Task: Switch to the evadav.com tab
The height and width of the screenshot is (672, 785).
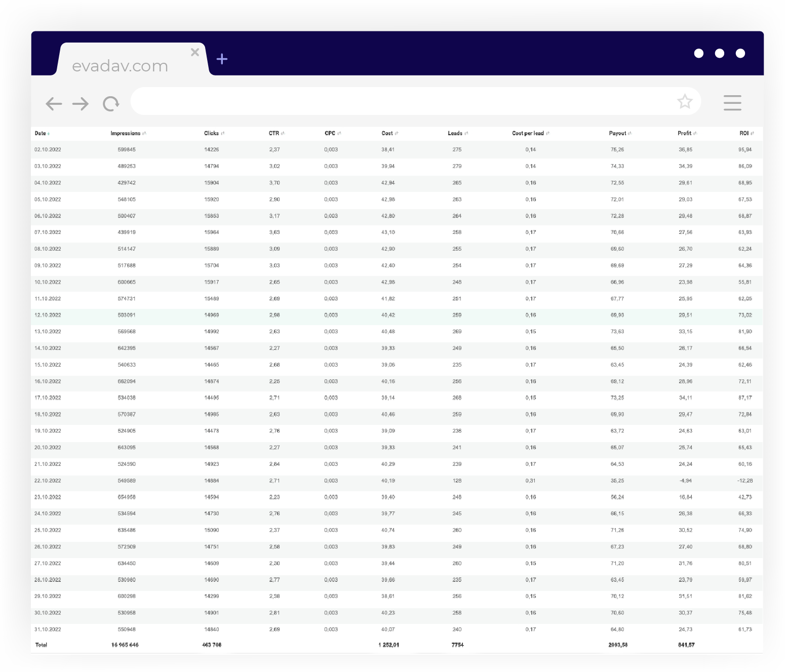Action: [x=120, y=66]
